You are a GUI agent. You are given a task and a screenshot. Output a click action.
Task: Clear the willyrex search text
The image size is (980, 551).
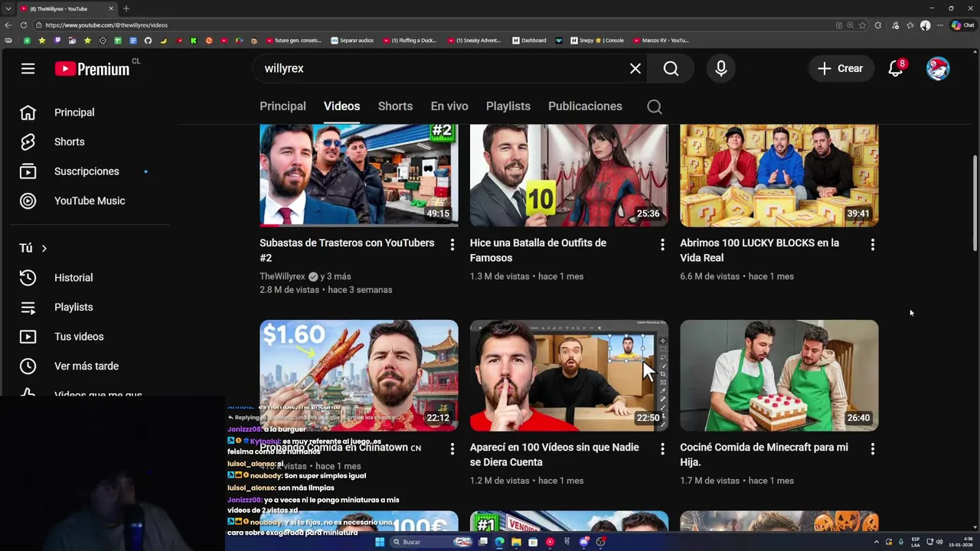point(635,69)
